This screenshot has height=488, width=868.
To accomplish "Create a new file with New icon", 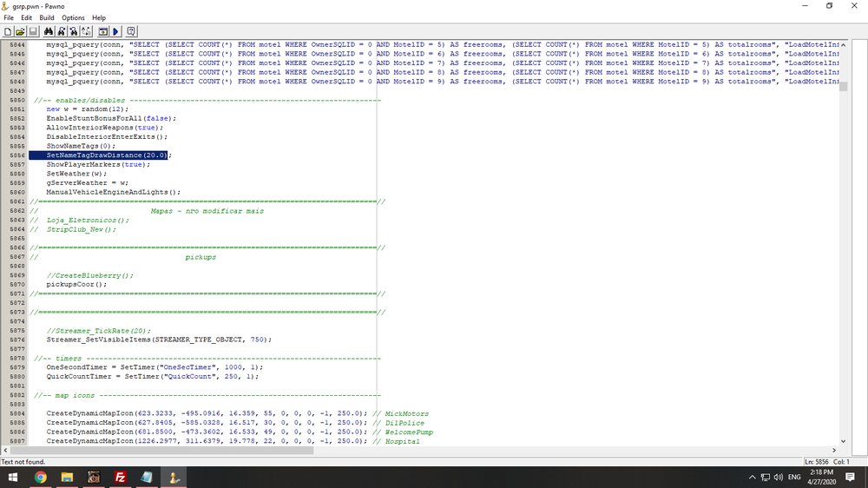I will click(x=8, y=31).
